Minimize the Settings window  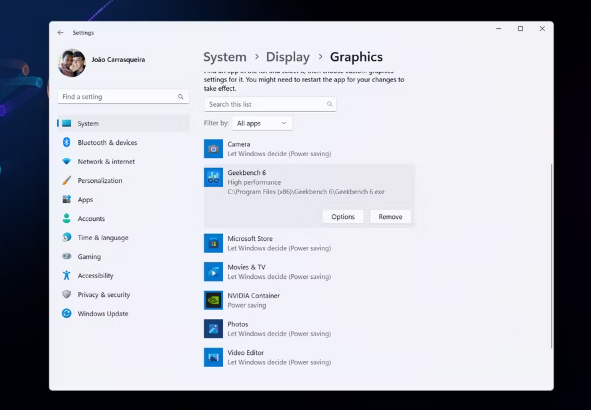pyautogui.click(x=499, y=29)
